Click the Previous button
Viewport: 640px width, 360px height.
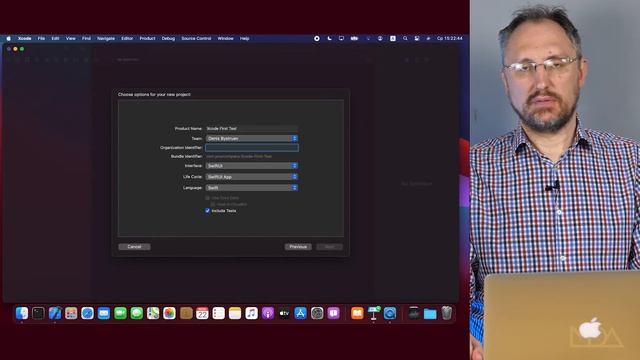pos(298,247)
